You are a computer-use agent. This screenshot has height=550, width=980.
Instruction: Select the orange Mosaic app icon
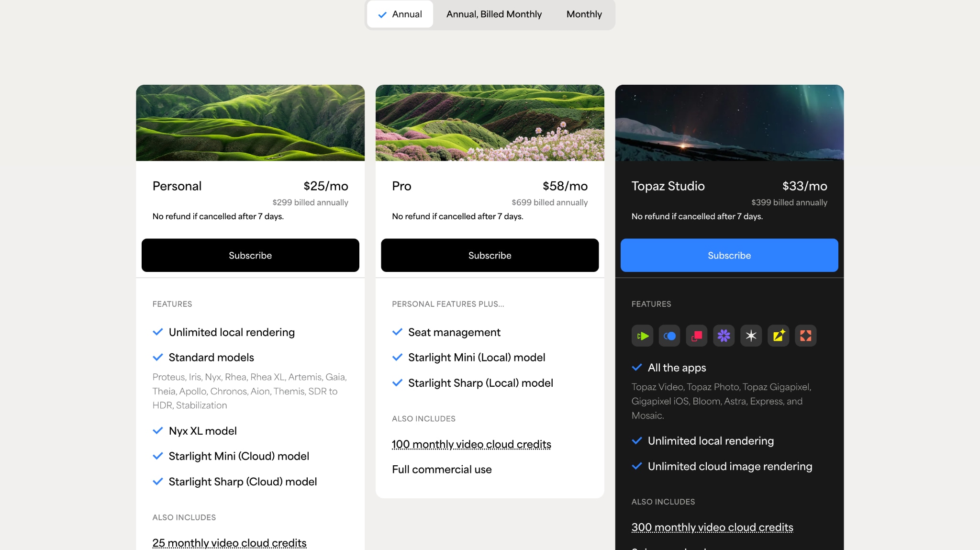tap(805, 336)
